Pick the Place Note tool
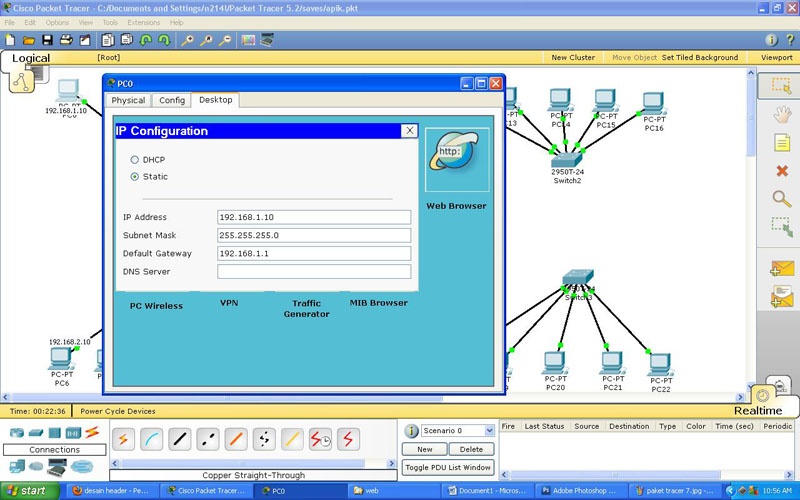 tap(782, 142)
